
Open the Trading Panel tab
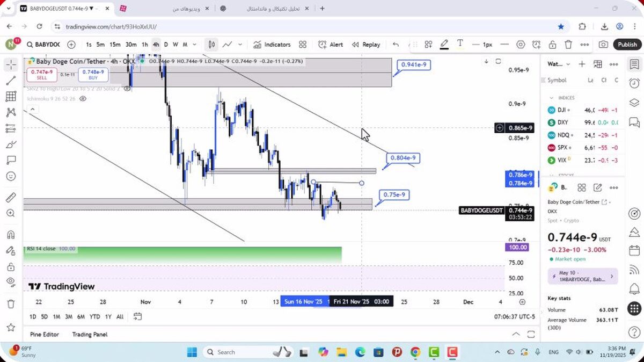coord(90,334)
